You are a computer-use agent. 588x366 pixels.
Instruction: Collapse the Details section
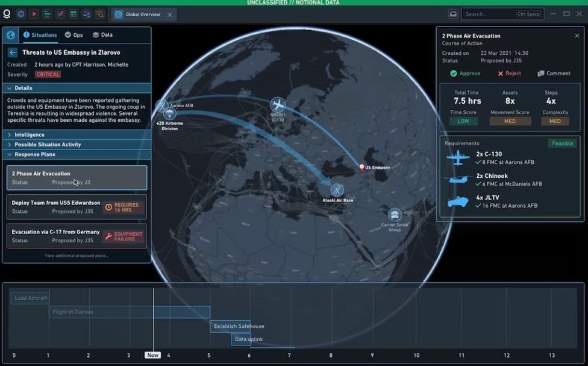[x=10, y=88]
